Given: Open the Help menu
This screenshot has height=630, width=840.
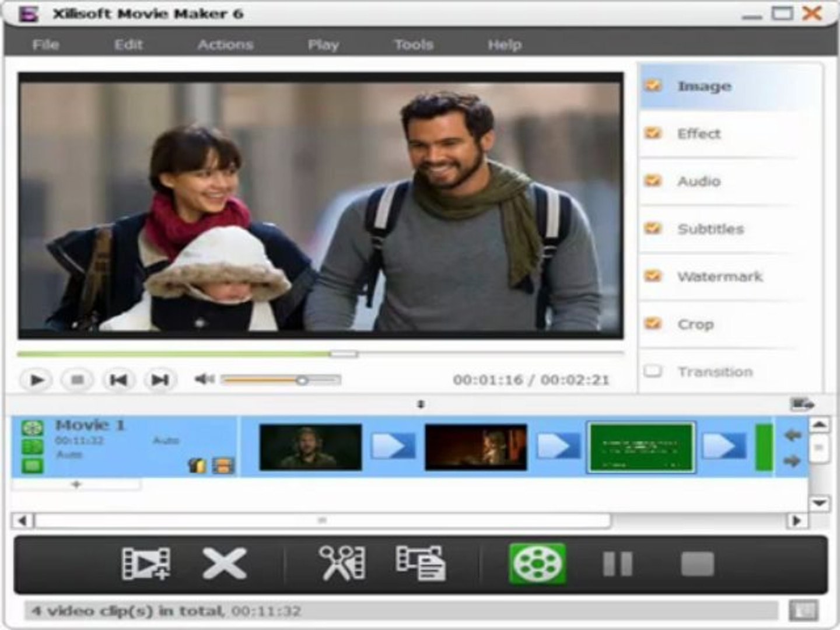Looking at the screenshot, I should coord(505,45).
